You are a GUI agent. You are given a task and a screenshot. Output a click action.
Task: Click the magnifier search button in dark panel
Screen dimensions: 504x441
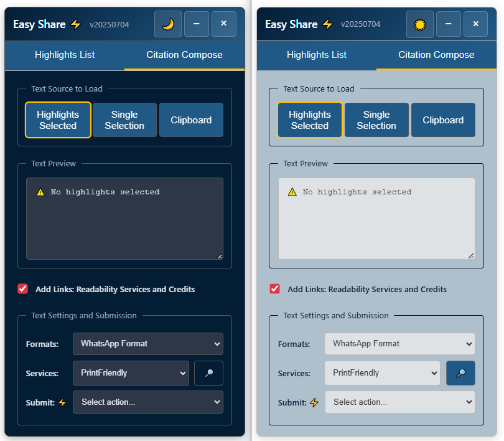(208, 373)
